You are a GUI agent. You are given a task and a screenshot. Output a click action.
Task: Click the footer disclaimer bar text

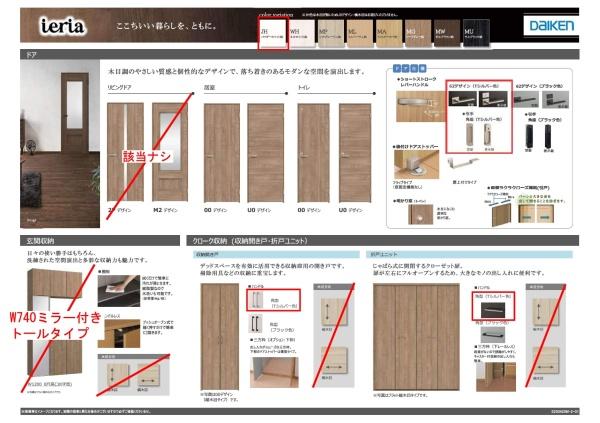tap(86, 412)
